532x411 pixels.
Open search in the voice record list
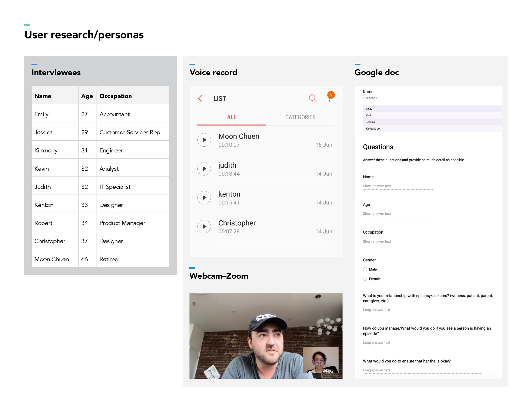coord(312,98)
